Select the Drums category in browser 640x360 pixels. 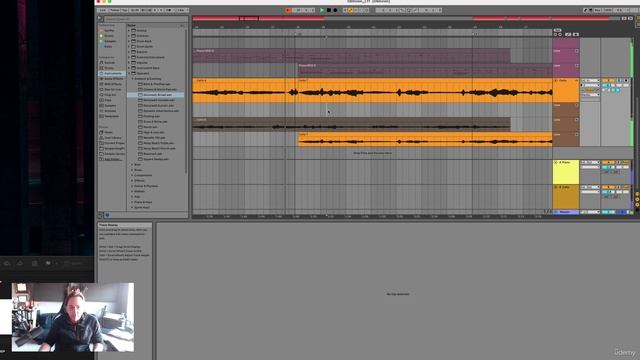pos(110,68)
